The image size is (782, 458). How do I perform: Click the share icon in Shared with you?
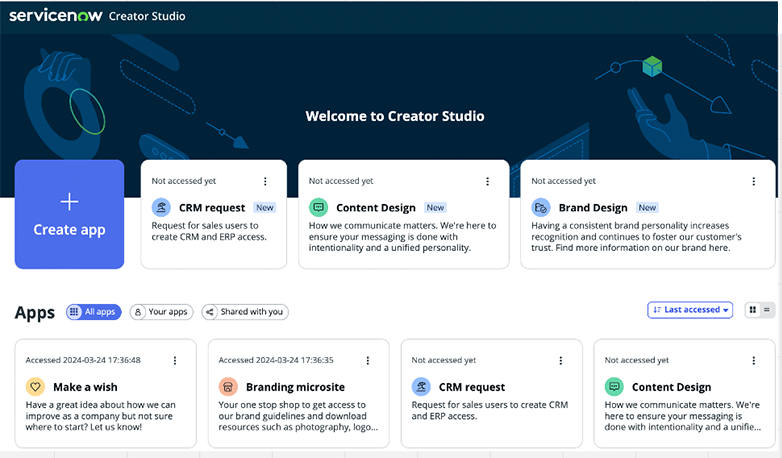tap(209, 312)
